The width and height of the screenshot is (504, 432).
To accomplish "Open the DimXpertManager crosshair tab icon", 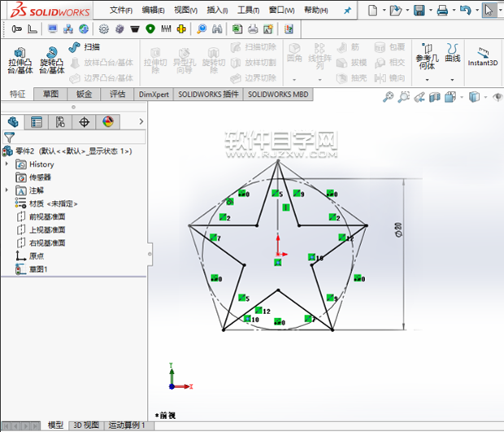I will coord(84,122).
